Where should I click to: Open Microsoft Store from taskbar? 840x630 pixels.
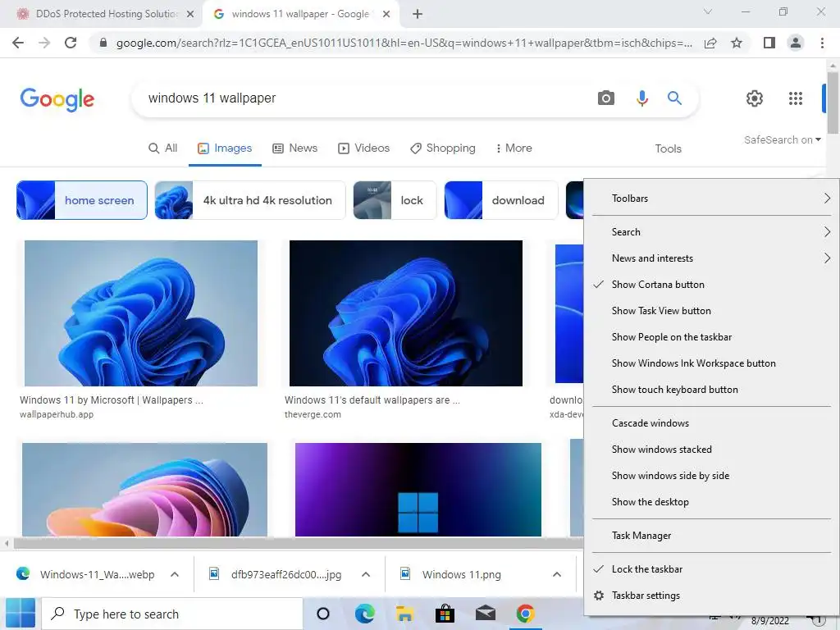pos(445,614)
